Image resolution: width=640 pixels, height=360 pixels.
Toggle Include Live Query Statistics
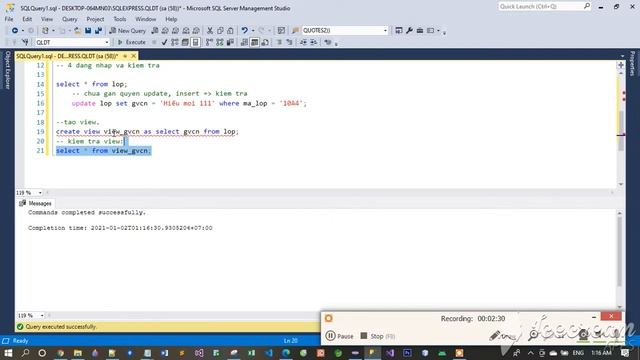220,42
